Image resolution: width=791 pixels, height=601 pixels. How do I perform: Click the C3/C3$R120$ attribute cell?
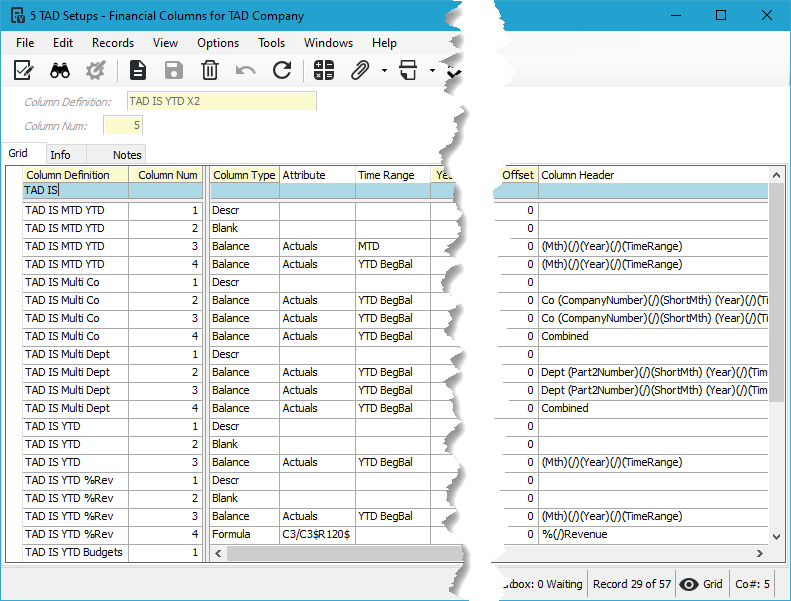coord(317,534)
